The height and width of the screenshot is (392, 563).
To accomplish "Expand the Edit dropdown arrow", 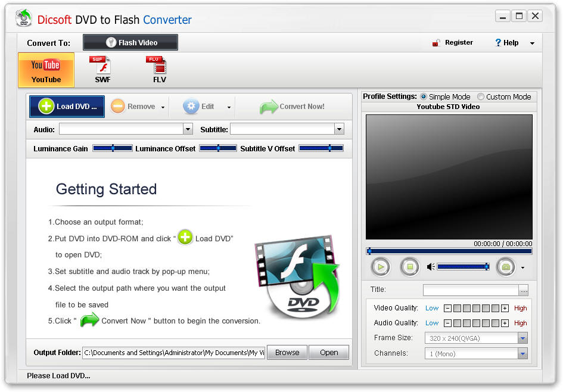I will 229,107.
